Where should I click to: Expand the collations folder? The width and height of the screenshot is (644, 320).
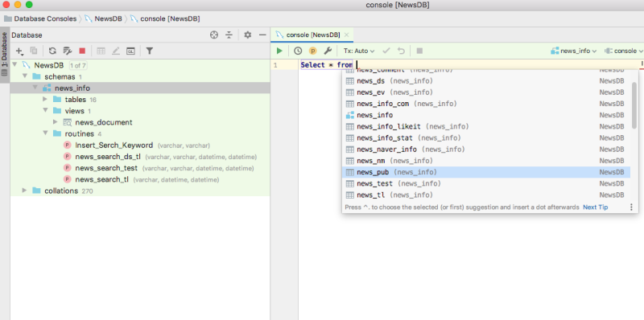tap(25, 191)
